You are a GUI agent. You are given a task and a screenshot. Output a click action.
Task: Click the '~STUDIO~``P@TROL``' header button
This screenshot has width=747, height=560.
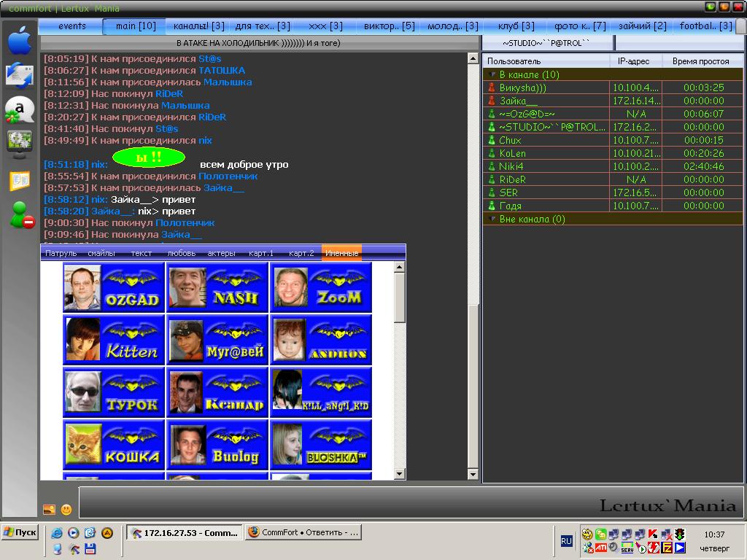tap(546, 43)
